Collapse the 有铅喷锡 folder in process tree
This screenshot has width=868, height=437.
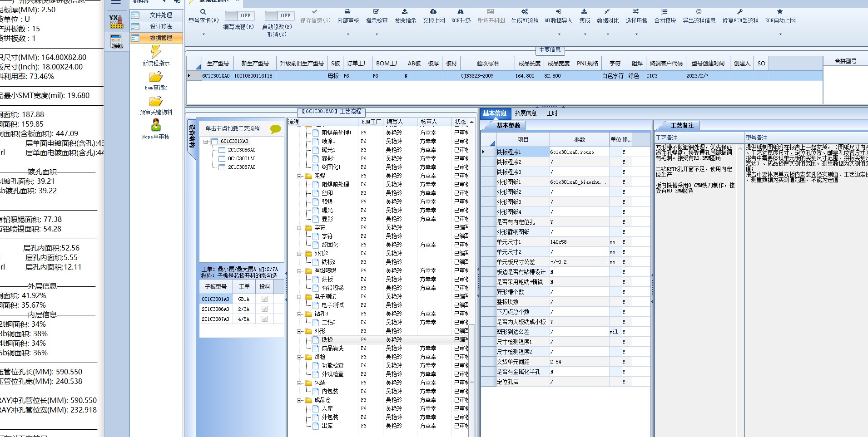pos(299,271)
